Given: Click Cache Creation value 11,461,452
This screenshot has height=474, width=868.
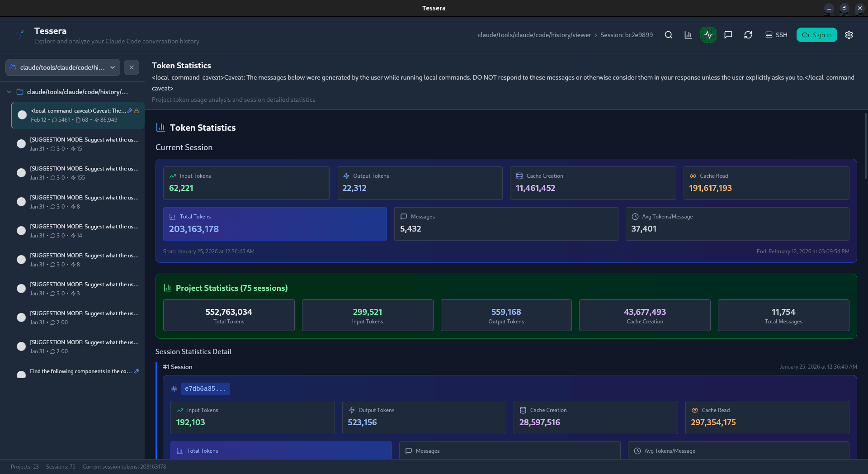Looking at the screenshot, I should pyautogui.click(x=535, y=188).
